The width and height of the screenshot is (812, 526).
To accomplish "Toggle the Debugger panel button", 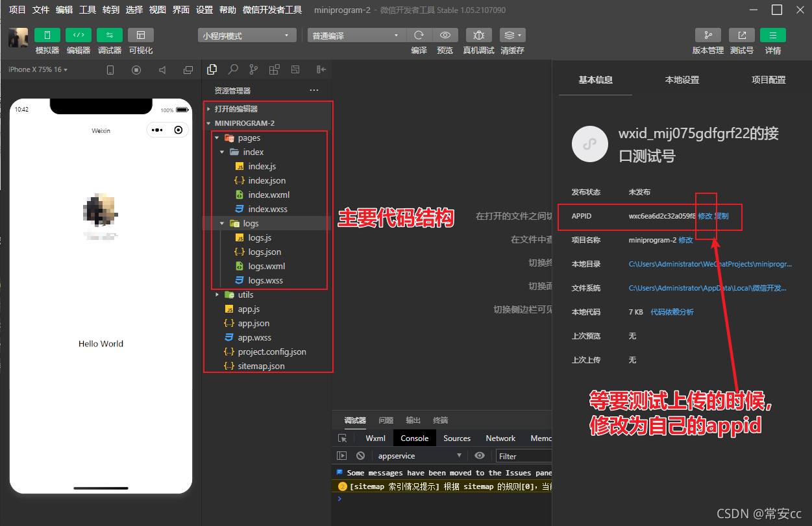I will tap(110, 35).
